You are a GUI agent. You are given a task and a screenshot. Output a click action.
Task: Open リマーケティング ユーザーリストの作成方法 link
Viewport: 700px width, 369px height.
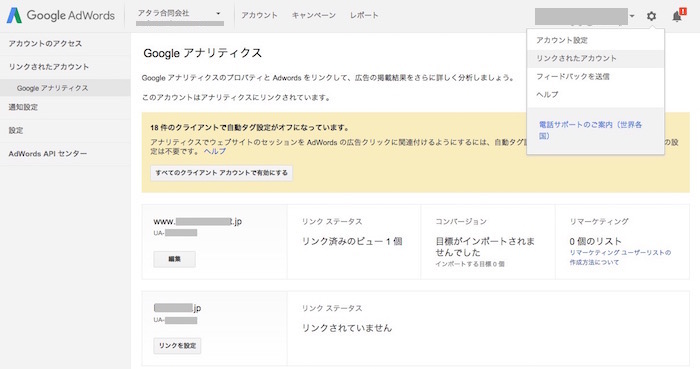(x=620, y=257)
